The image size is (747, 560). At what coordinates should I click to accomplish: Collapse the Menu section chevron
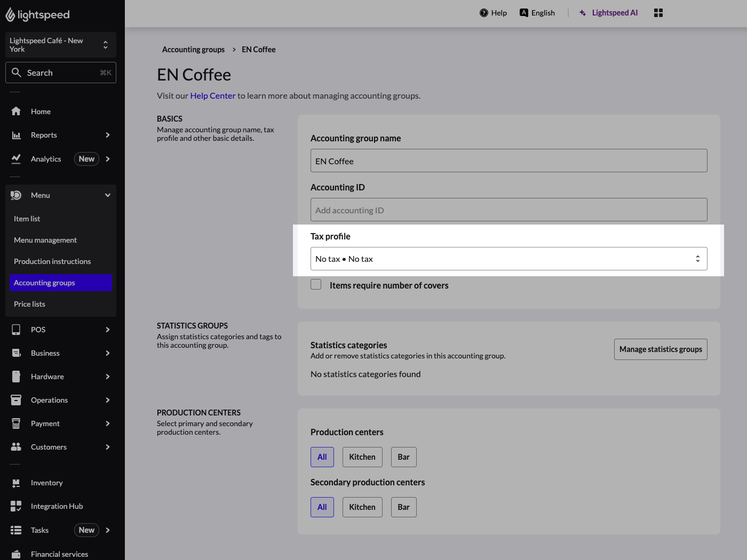tap(107, 195)
